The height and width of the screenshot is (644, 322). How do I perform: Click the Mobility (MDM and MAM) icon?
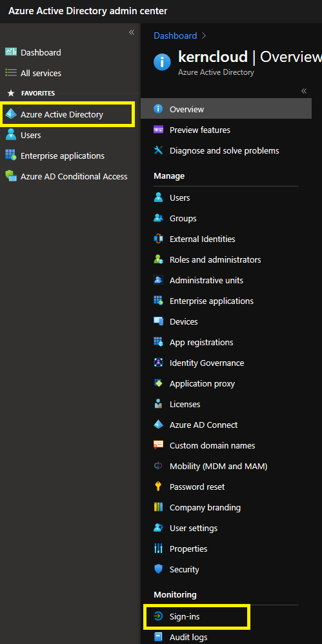[x=158, y=466]
